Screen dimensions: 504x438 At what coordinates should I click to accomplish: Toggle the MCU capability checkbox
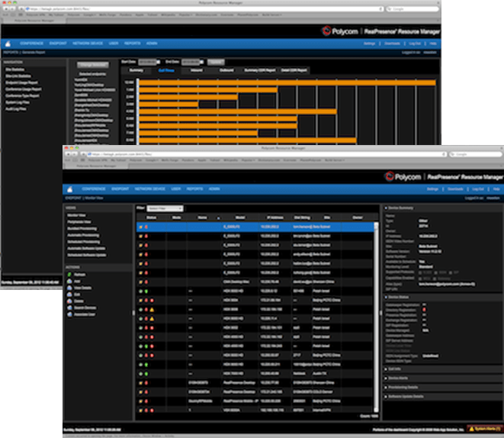pos(420,279)
